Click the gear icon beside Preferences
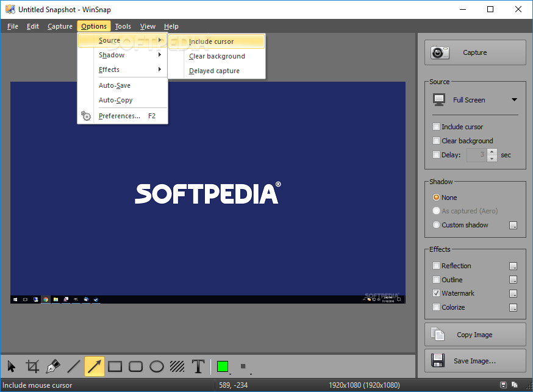 (86, 116)
